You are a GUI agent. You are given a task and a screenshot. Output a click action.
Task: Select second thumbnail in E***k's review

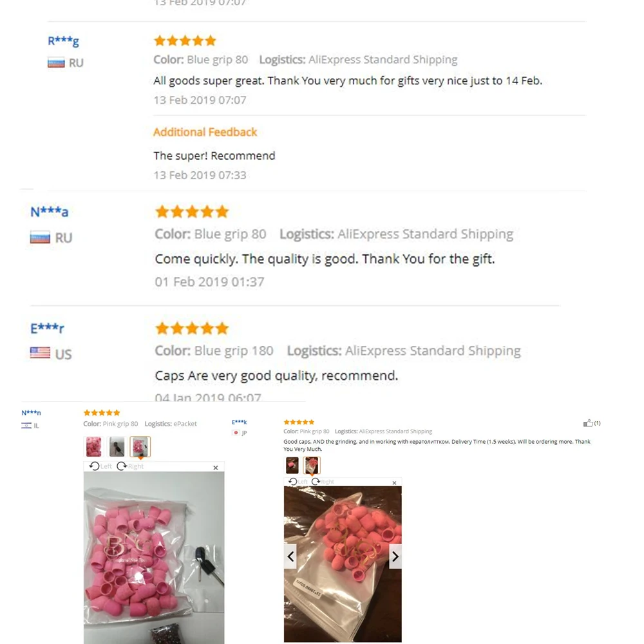pos(311,466)
